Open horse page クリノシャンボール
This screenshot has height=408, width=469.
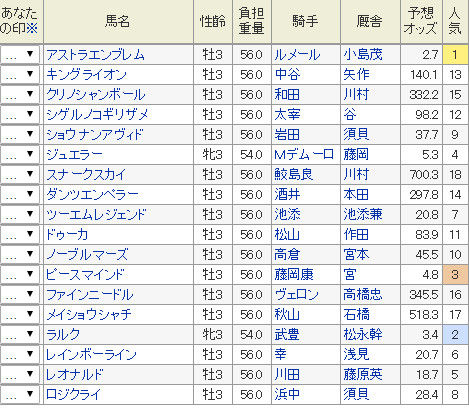coord(96,95)
